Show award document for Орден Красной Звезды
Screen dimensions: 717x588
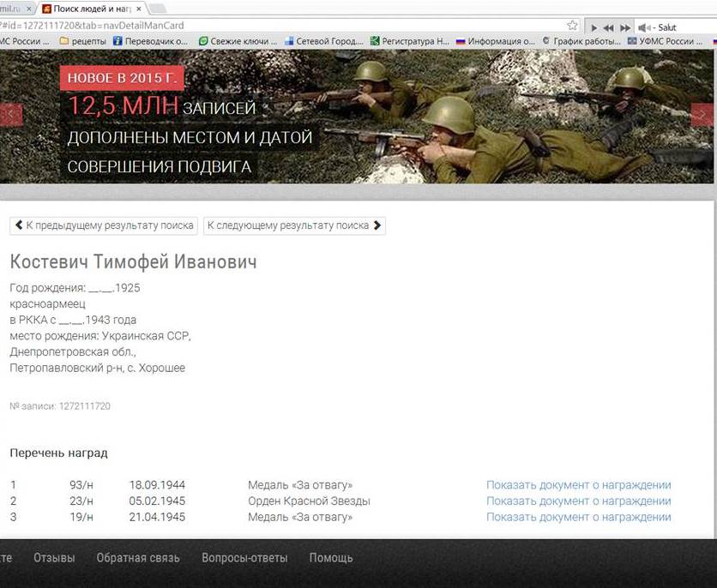(x=578, y=501)
